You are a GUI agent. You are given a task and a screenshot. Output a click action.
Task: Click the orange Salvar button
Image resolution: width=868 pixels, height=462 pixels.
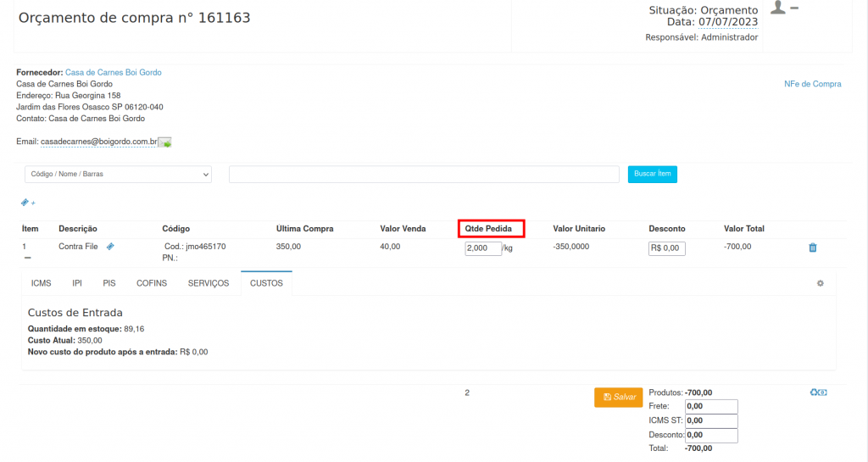pos(619,397)
